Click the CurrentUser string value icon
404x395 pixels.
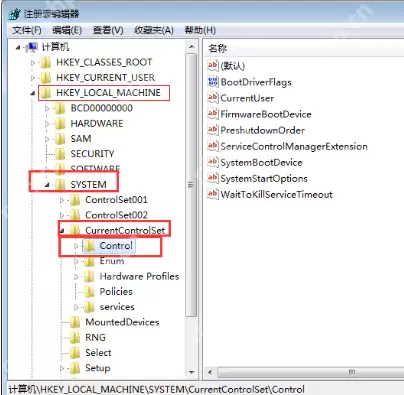[213, 98]
